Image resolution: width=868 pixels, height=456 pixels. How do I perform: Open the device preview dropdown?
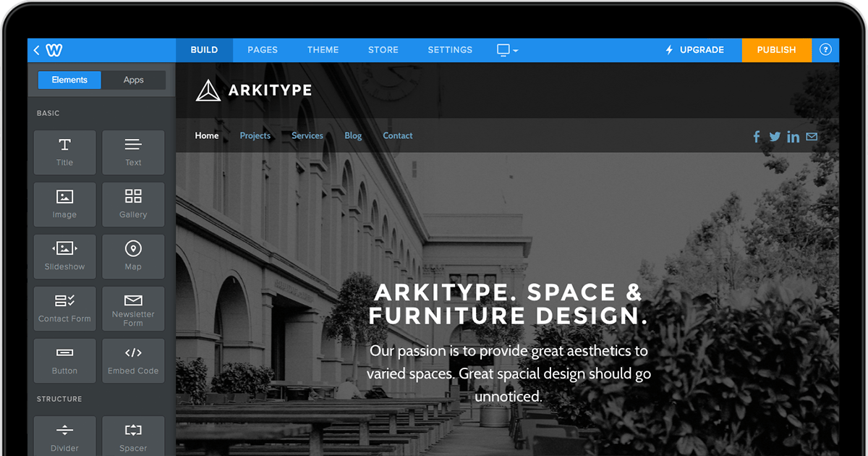[x=506, y=49]
